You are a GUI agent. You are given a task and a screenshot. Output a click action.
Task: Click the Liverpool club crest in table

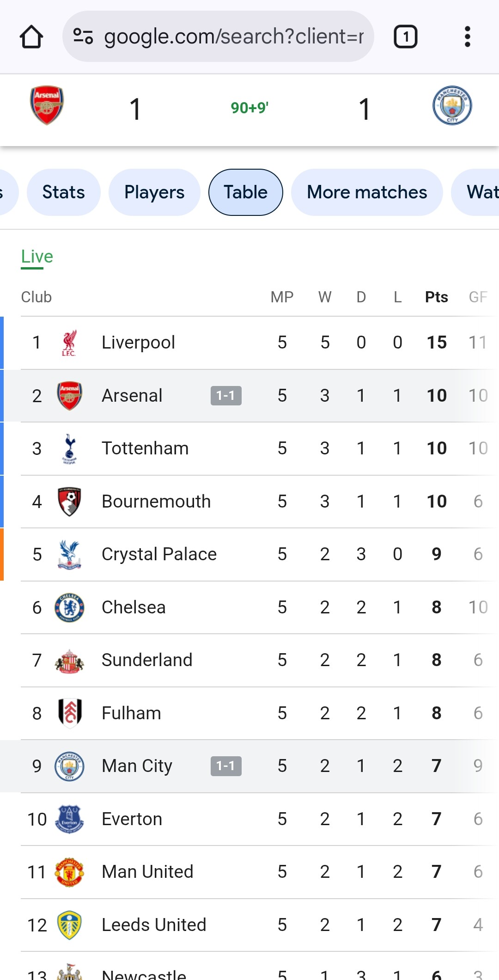click(x=69, y=343)
